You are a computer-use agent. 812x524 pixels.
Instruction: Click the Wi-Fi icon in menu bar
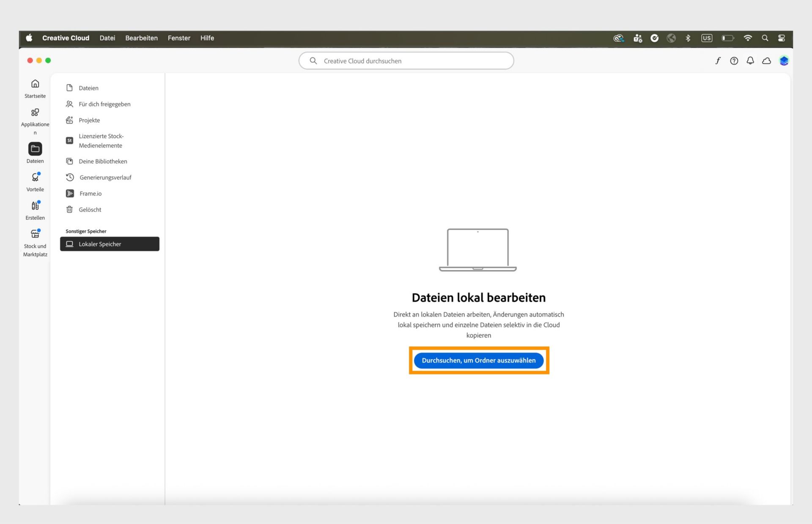tap(748, 38)
